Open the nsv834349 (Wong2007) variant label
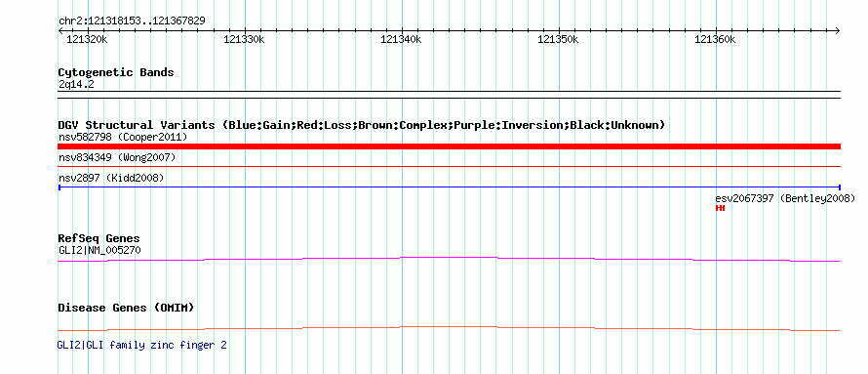The width and height of the screenshot is (868, 374). pyautogui.click(x=117, y=158)
